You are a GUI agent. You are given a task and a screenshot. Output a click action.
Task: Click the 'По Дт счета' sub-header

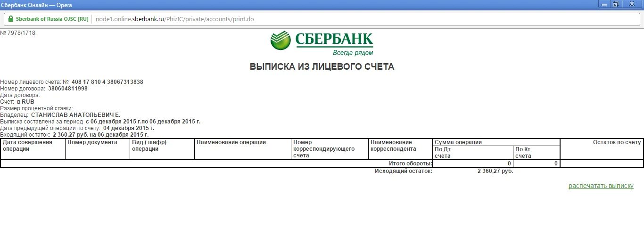tap(473, 153)
